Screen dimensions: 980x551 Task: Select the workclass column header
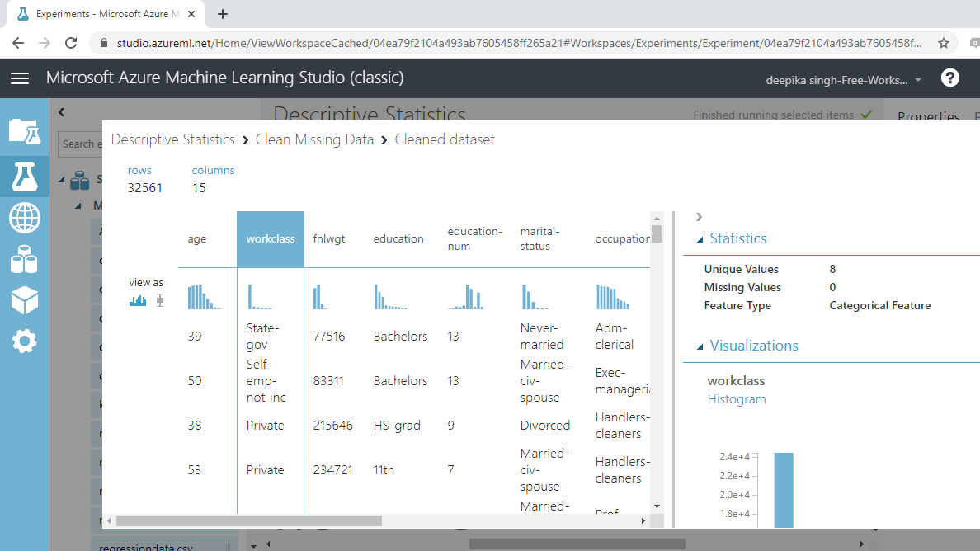tap(271, 238)
